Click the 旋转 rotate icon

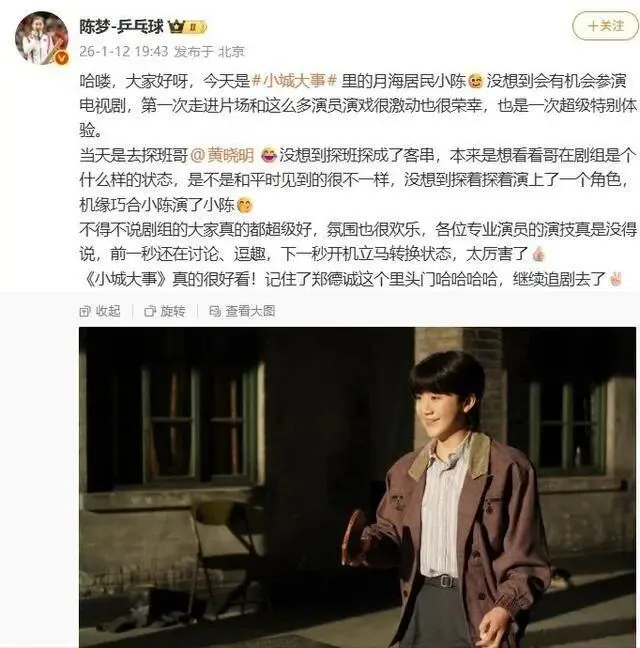pyautogui.click(x=150, y=311)
